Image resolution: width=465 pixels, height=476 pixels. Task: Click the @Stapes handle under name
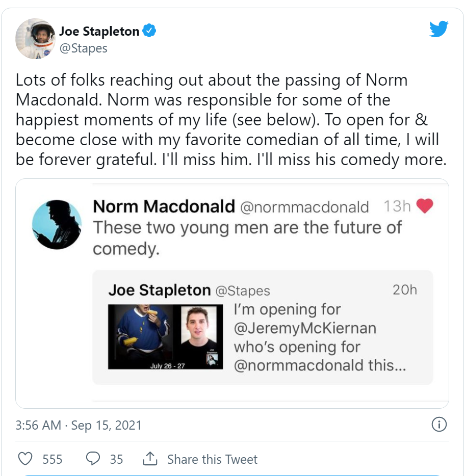point(83,48)
